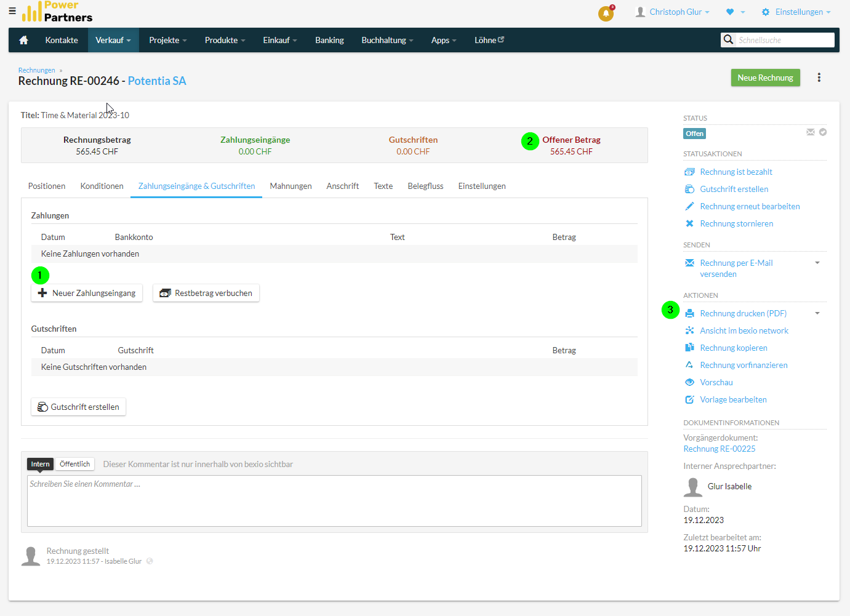Open the Einstellungen tab of the invoice
The height and width of the screenshot is (616, 850).
pyautogui.click(x=482, y=186)
